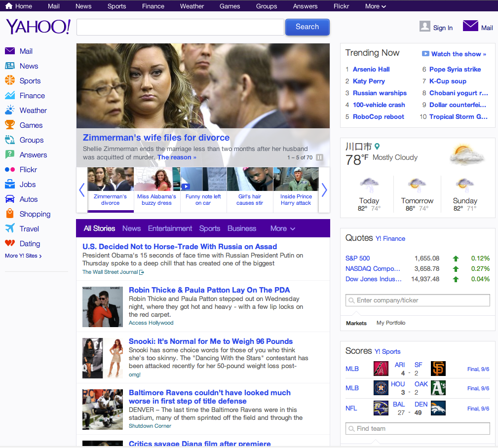Image resolution: width=498 pixels, height=448 pixels.
Task: Click the Jobs briefcase icon in sidebar
Action: tap(10, 184)
